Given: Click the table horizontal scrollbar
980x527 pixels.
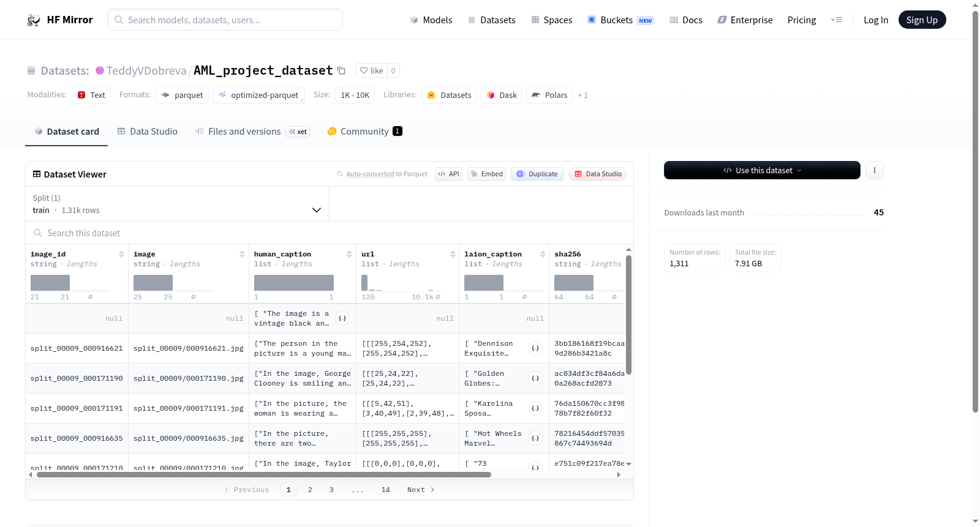Looking at the screenshot, I should [263, 474].
